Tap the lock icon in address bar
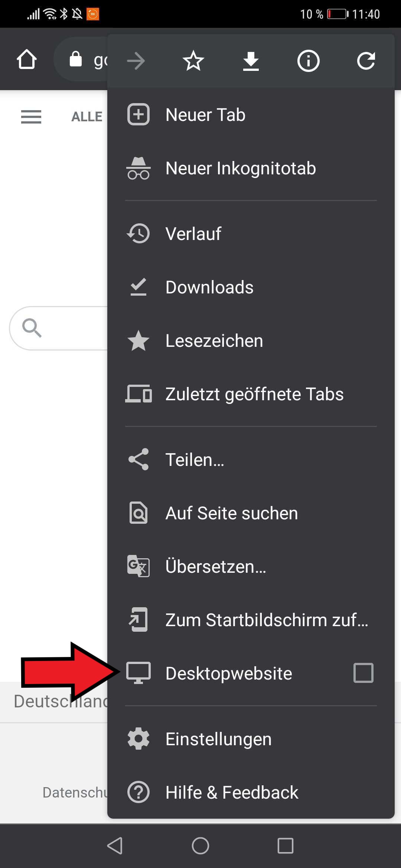The height and width of the screenshot is (868, 401). (x=76, y=59)
